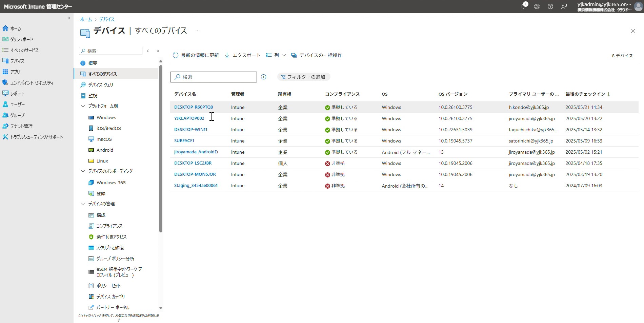
Task: Click the デバイス breadcrumb link
Action: click(107, 19)
